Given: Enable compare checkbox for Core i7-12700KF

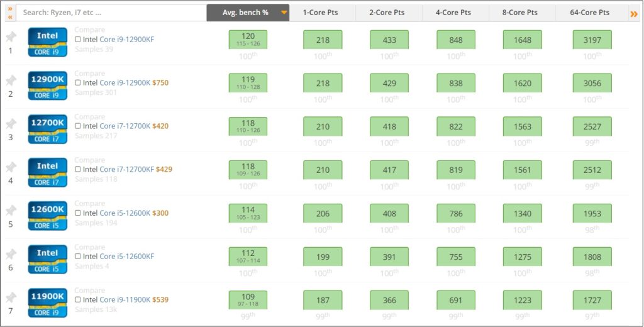Looking at the screenshot, I should click(78, 170).
